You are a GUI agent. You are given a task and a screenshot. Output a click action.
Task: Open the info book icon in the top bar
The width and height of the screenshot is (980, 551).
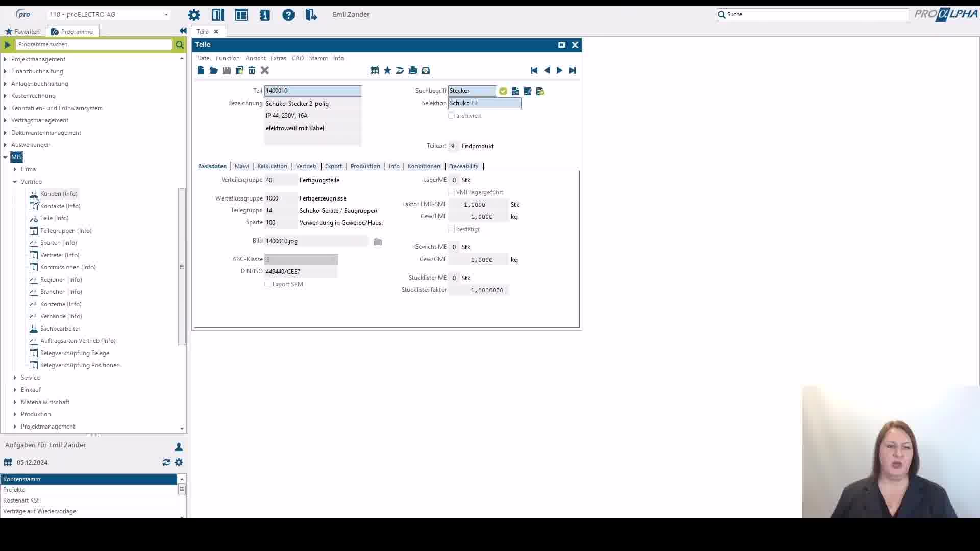pos(265,15)
